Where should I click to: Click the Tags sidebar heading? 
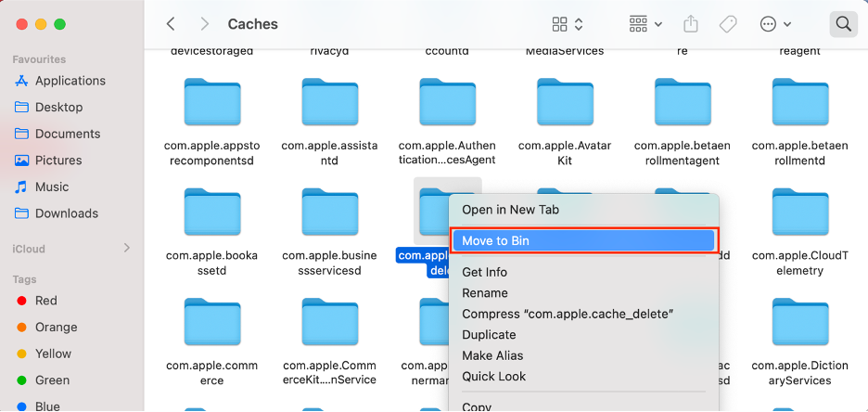click(24, 279)
